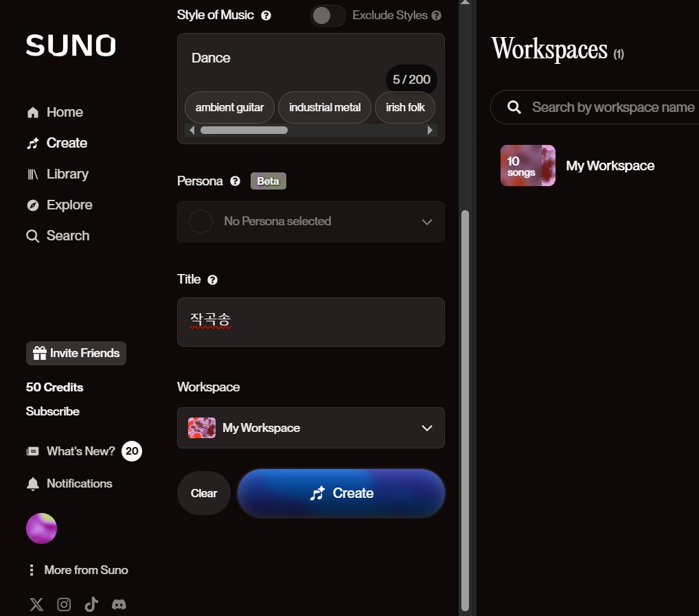This screenshot has width=699, height=616.
Task: Click the Beta badge next to Persona
Action: coord(268,181)
